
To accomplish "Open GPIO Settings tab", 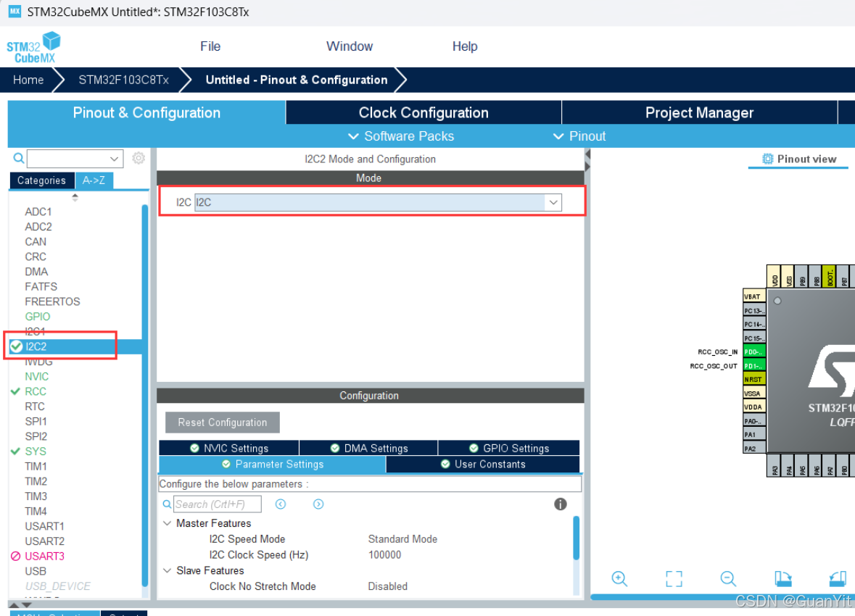I will tap(509, 448).
